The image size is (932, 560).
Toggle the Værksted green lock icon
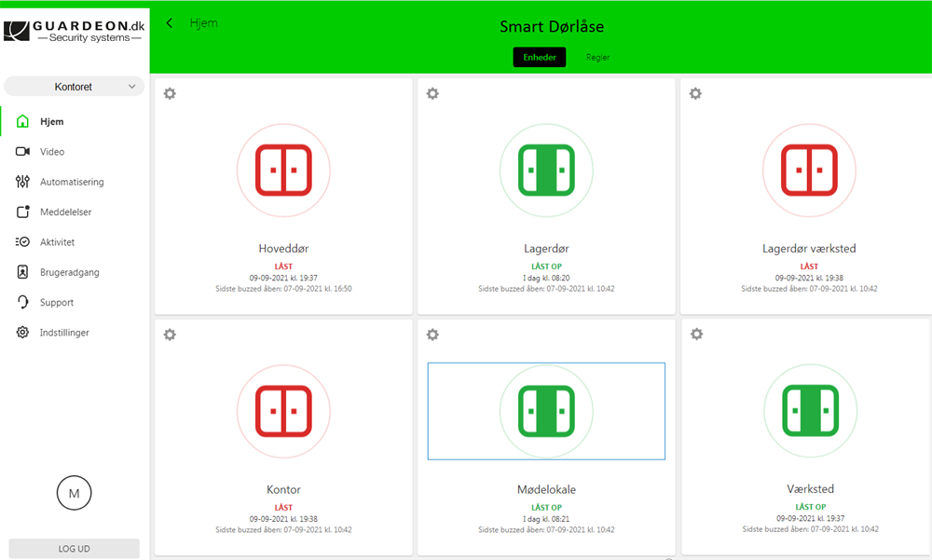tap(810, 410)
